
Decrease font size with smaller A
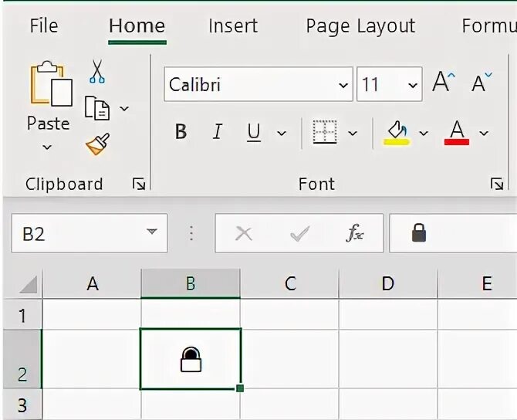coord(482,83)
